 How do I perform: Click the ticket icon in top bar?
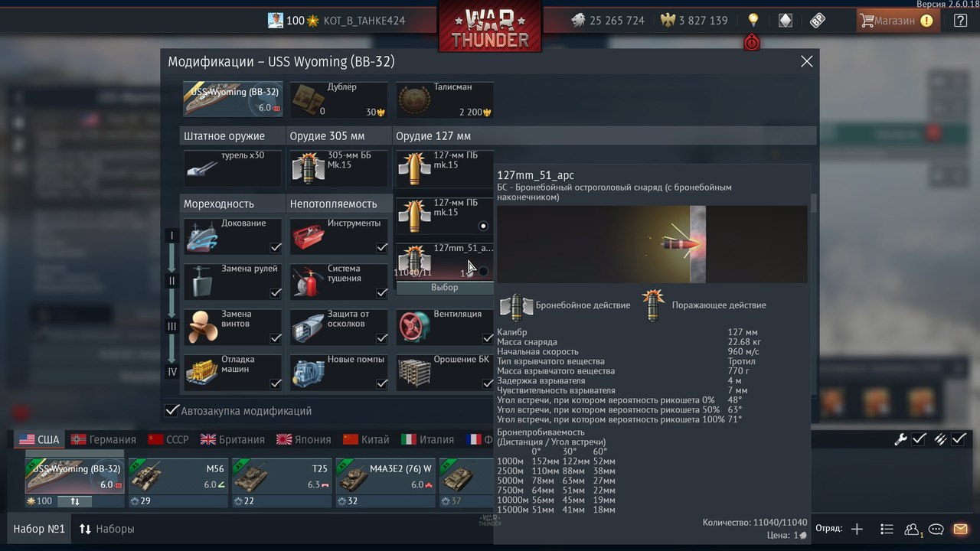click(817, 21)
